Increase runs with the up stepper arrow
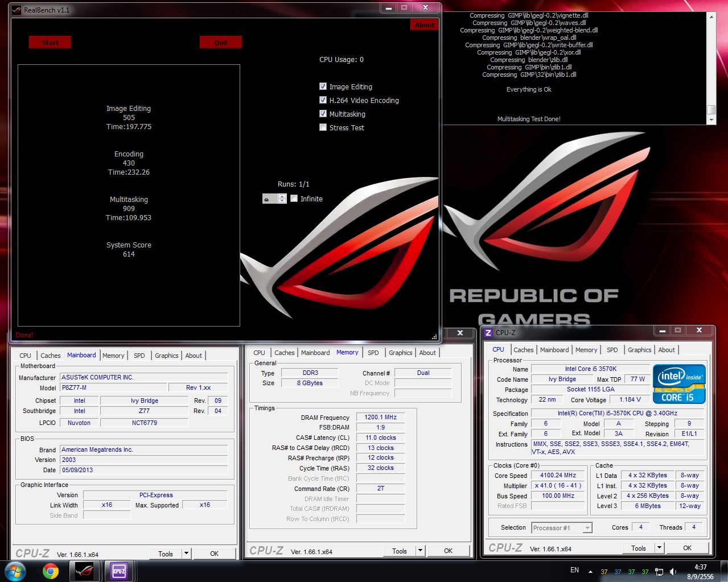 pyautogui.click(x=282, y=196)
